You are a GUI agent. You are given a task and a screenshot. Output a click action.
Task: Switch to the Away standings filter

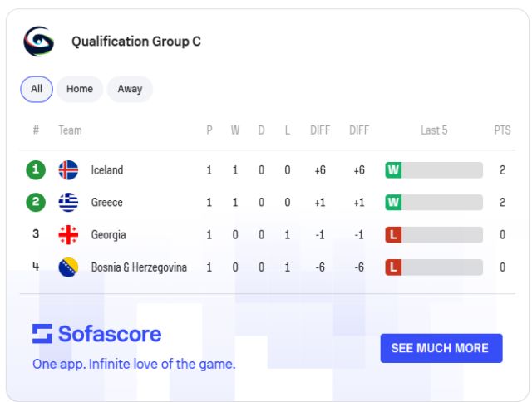130,89
